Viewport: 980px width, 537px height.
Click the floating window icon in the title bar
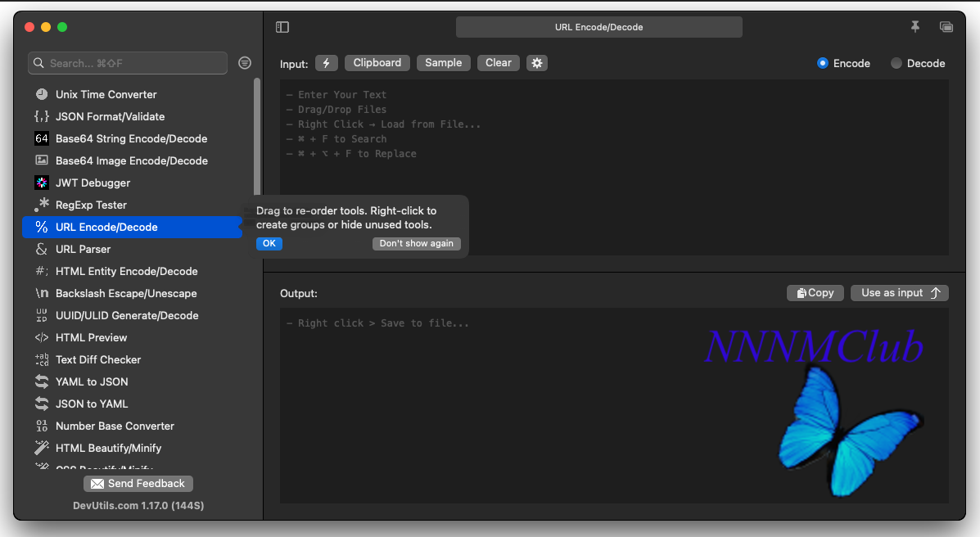(x=946, y=27)
